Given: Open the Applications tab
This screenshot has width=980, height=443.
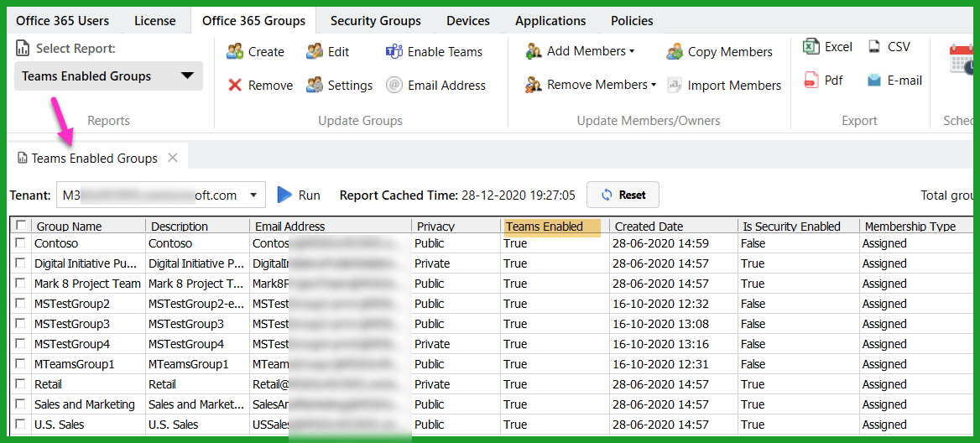Looking at the screenshot, I should (550, 21).
